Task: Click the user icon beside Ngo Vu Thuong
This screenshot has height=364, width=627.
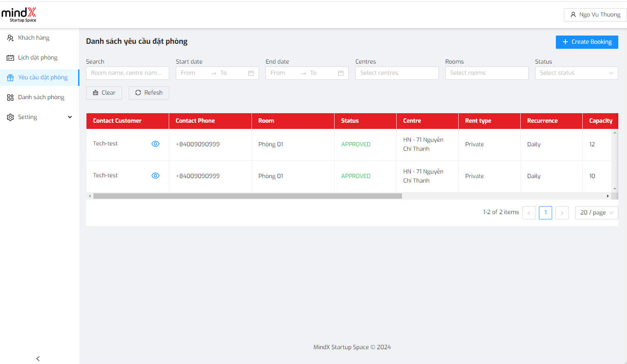Action: [x=573, y=15]
